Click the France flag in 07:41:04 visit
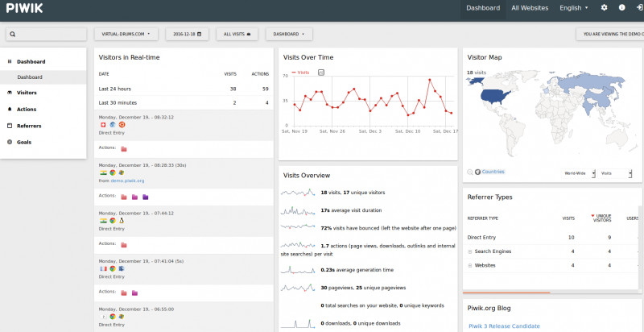 tap(103, 268)
